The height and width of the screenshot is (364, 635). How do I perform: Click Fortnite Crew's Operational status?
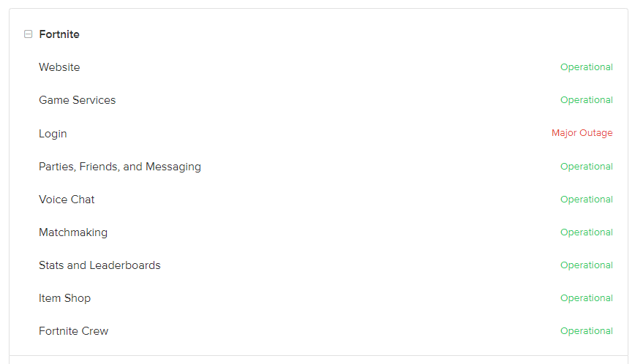click(586, 331)
